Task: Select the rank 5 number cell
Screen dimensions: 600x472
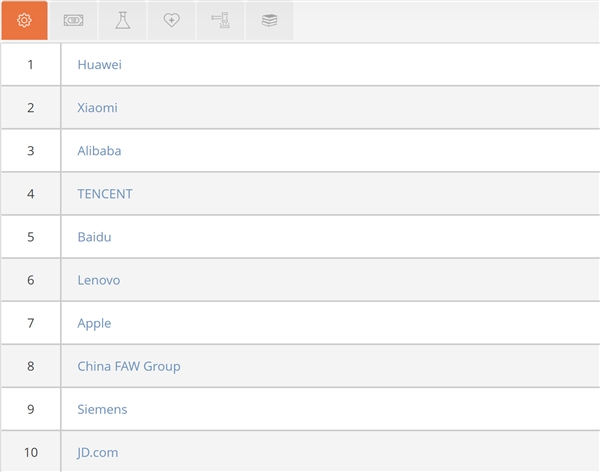Action: (x=31, y=237)
